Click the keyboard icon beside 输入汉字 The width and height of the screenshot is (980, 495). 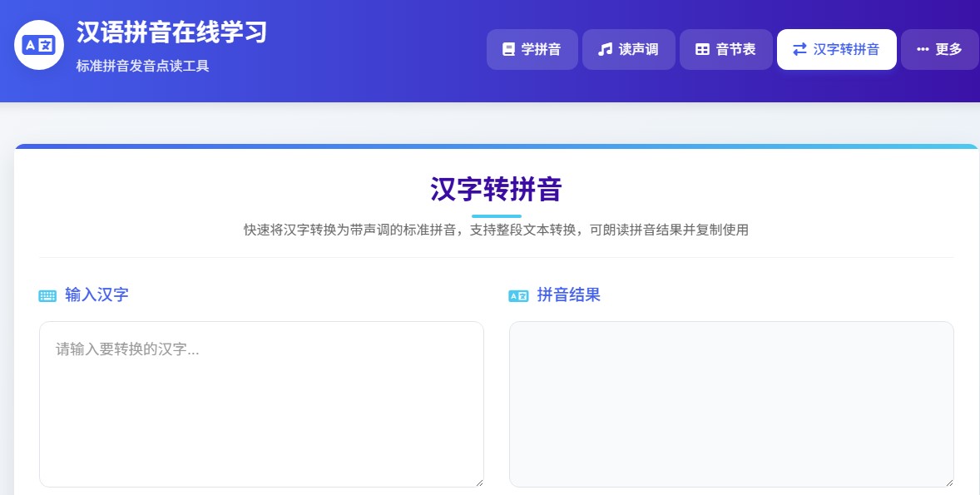coord(47,295)
